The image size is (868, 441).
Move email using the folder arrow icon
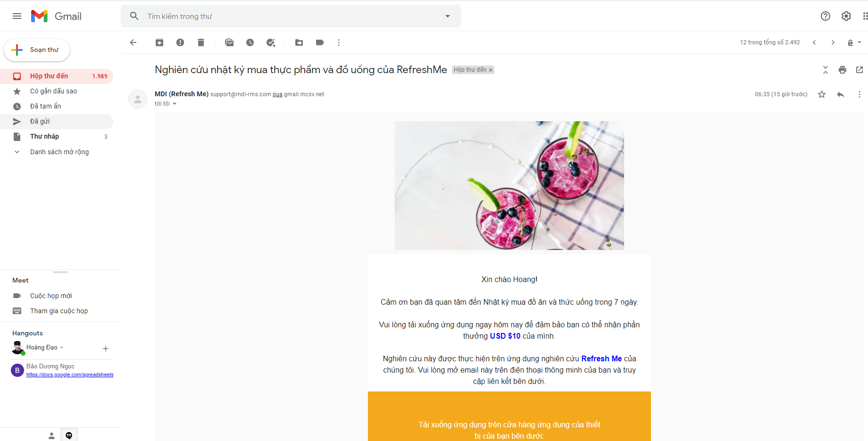(299, 42)
